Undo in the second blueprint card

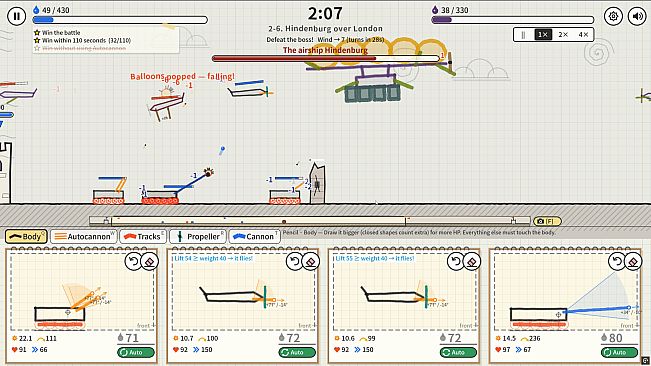point(294,261)
